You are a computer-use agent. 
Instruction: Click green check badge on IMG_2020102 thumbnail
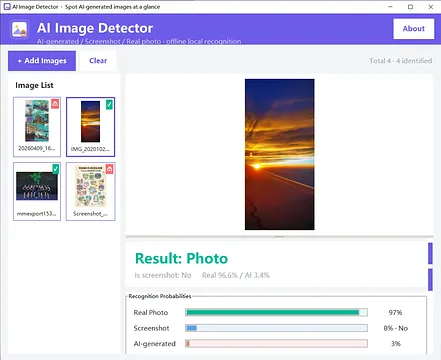pos(109,104)
